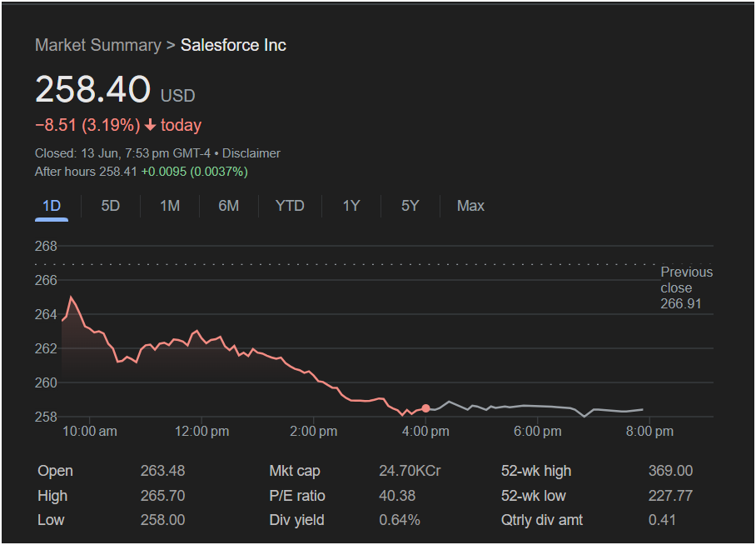
Task: Click the 258.40 current price
Action: pos(93,89)
